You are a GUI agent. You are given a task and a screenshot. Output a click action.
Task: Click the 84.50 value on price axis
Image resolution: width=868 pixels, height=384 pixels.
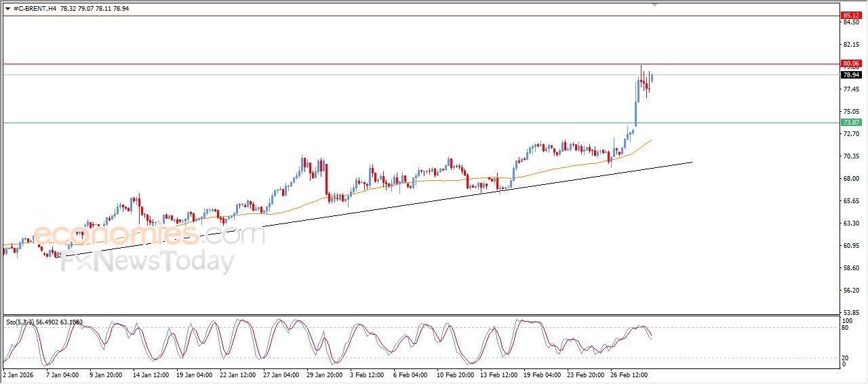[x=850, y=22]
